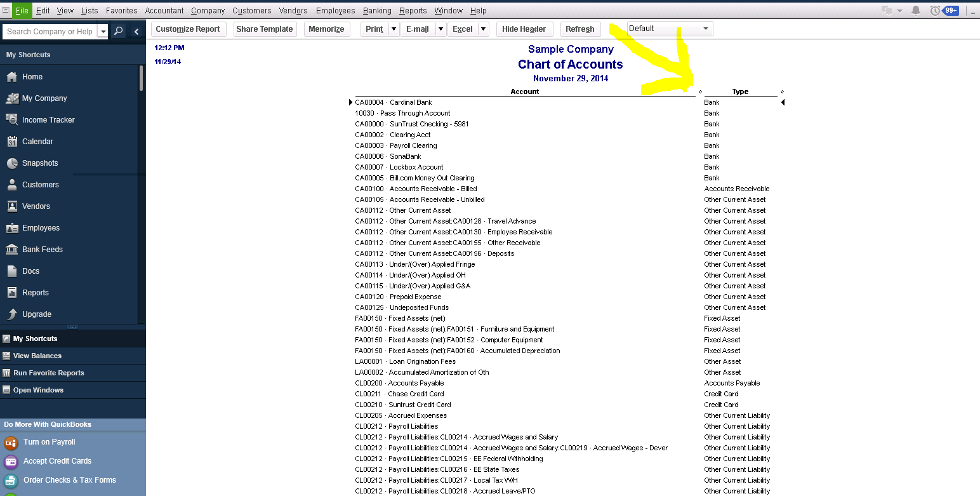This screenshot has width=980, height=496.
Task: Open the Excel dropdown arrow
Action: (483, 29)
